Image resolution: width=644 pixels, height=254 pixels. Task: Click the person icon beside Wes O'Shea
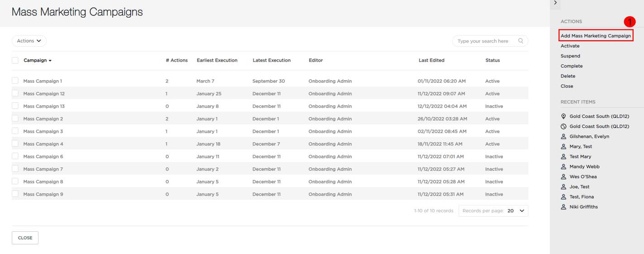(x=563, y=177)
